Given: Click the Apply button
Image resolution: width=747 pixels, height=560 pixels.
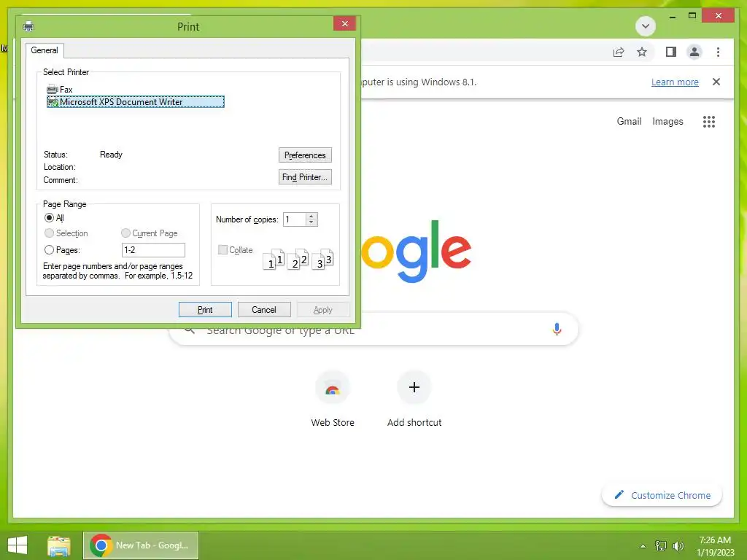Looking at the screenshot, I should [323, 310].
